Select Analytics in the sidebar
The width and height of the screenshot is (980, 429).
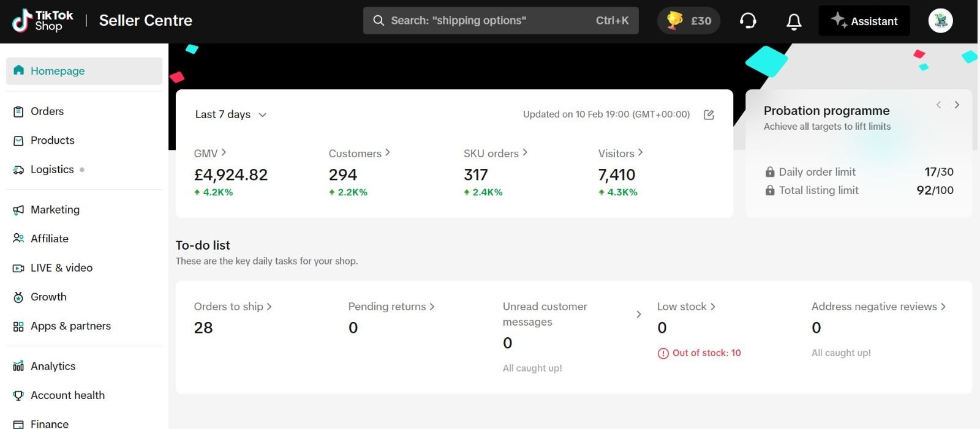53,366
